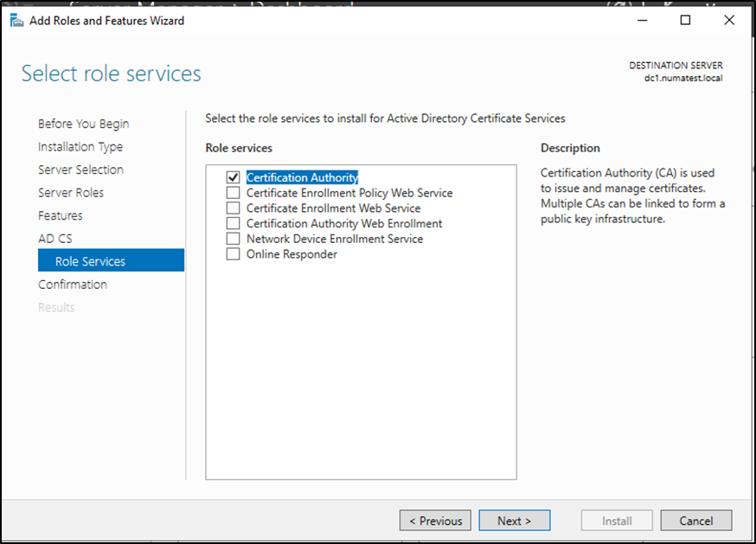The width and height of the screenshot is (756, 544).
Task: Check the Online Responder checkbox
Action: coord(232,254)
